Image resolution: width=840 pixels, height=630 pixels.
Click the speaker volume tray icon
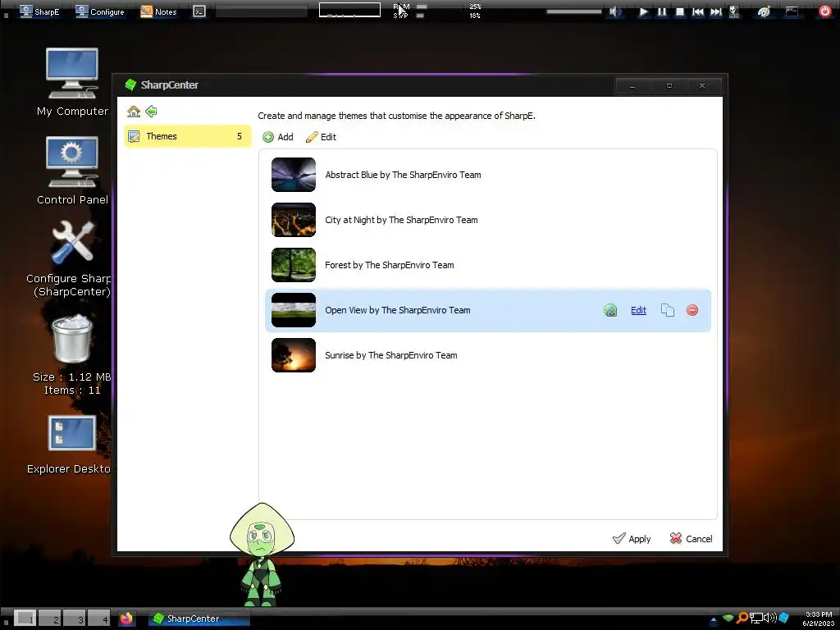pos(769,619)
